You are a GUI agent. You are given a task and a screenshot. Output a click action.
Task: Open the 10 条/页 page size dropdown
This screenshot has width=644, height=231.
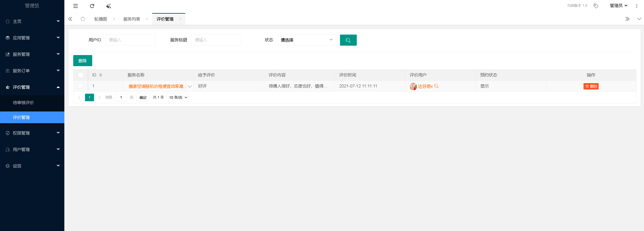[178, 97]
